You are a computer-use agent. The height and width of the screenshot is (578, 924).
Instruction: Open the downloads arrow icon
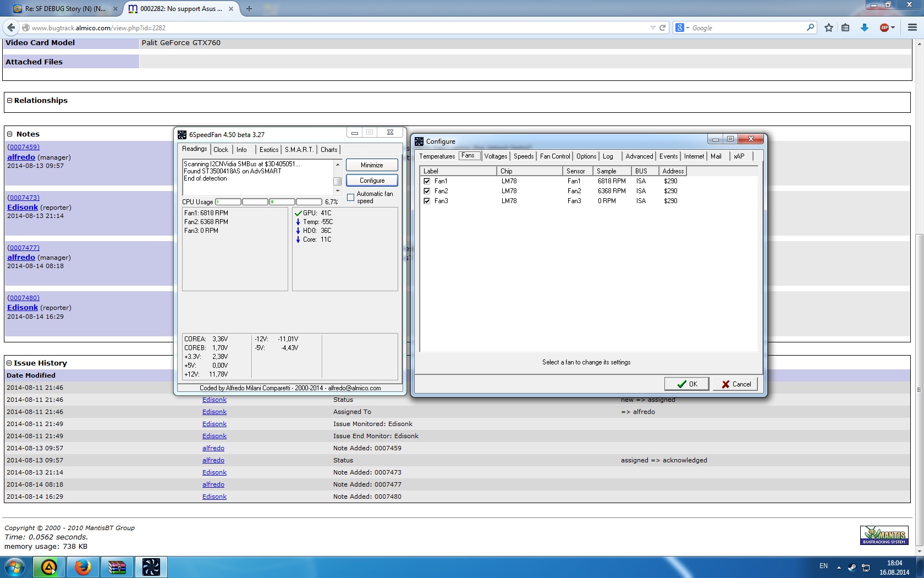pyautogui.click(x=865, y=28)
